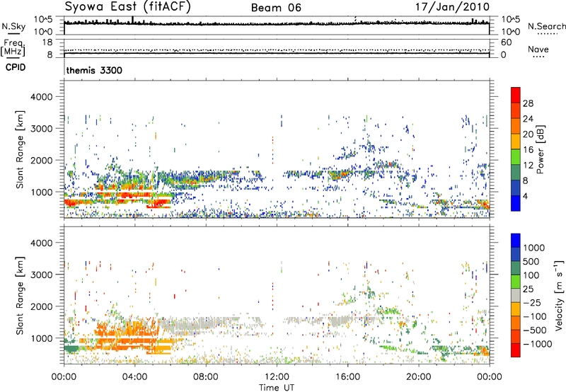Click the "100" label on the Velocity color bar
The height and width of the screenshot is (392, 566).
[x=531, y=275]
